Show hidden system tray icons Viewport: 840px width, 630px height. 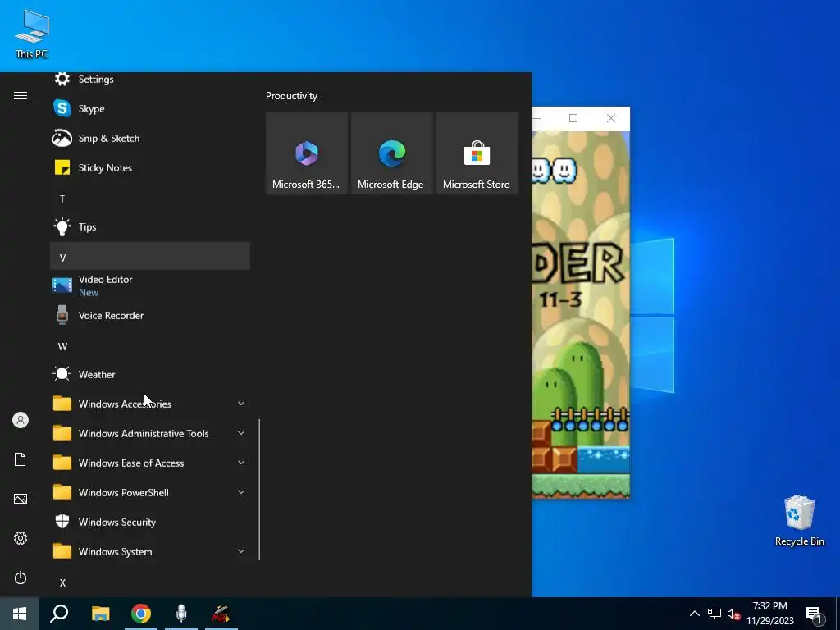(694, 614)
